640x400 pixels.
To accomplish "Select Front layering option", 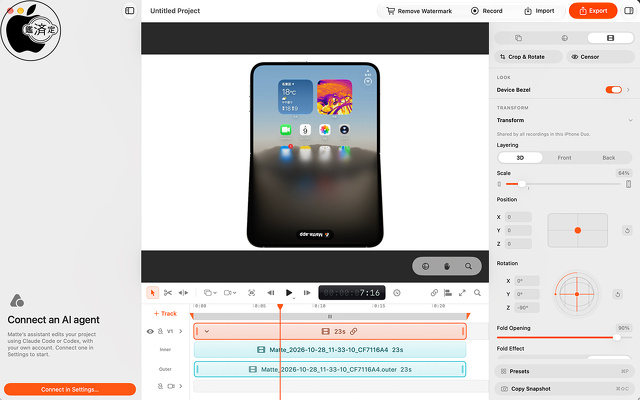I will coord(564,158).
